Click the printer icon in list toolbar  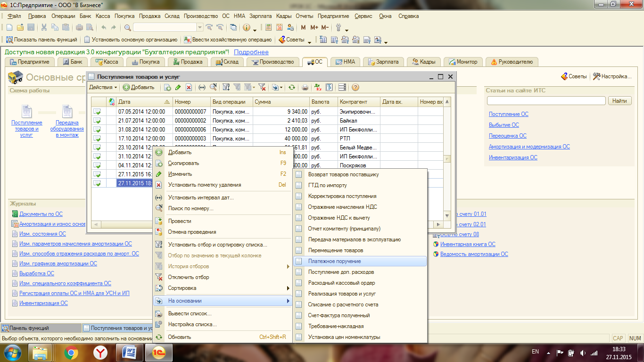(305, 87)
